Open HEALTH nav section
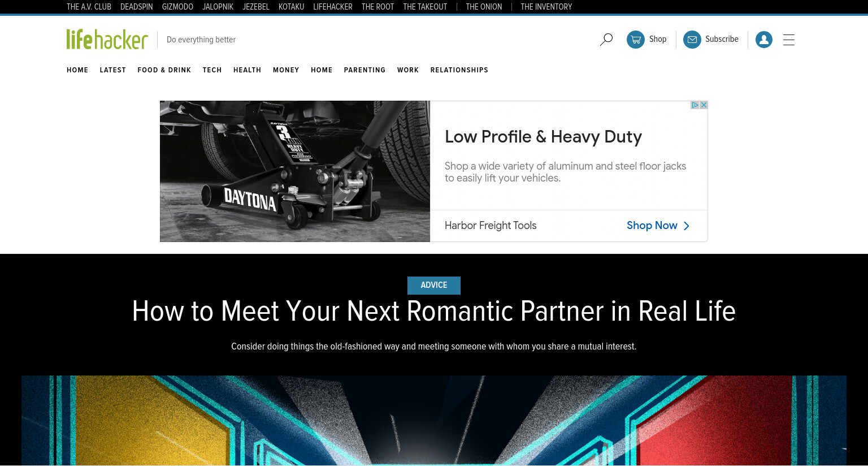Screen dimensions: 868x466 [248, 70]
